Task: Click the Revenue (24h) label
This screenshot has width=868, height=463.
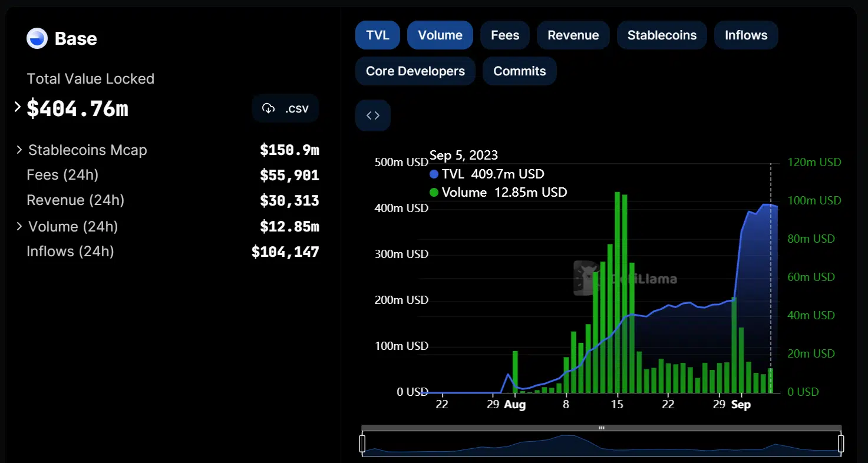Action: pyautogui.click(x=75, y=200)
